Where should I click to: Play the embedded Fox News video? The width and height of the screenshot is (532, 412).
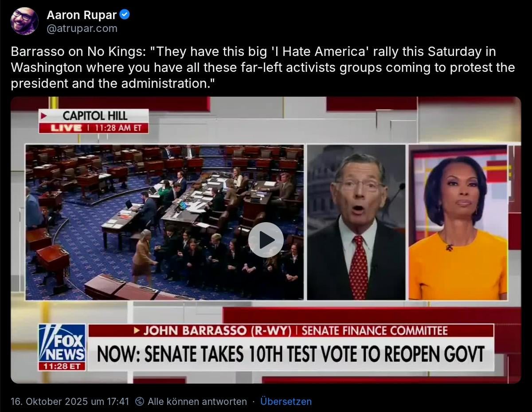[266, 240]
